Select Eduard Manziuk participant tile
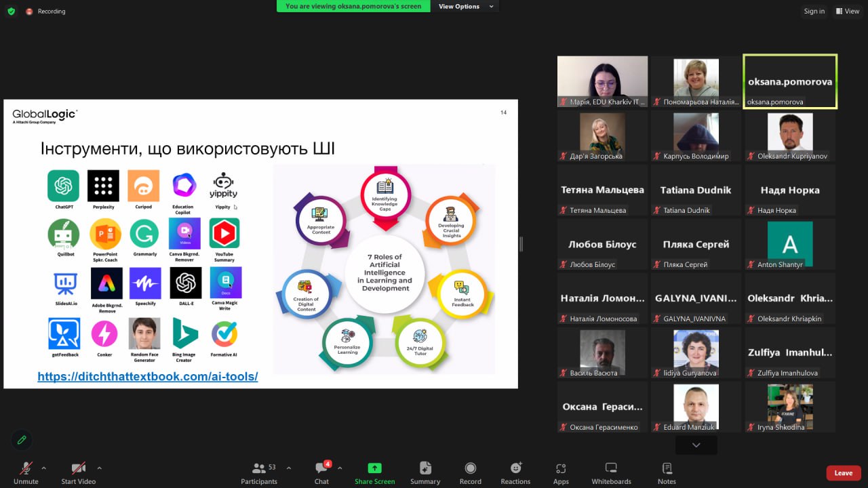 pyautogui.click(x=696, y=407)
